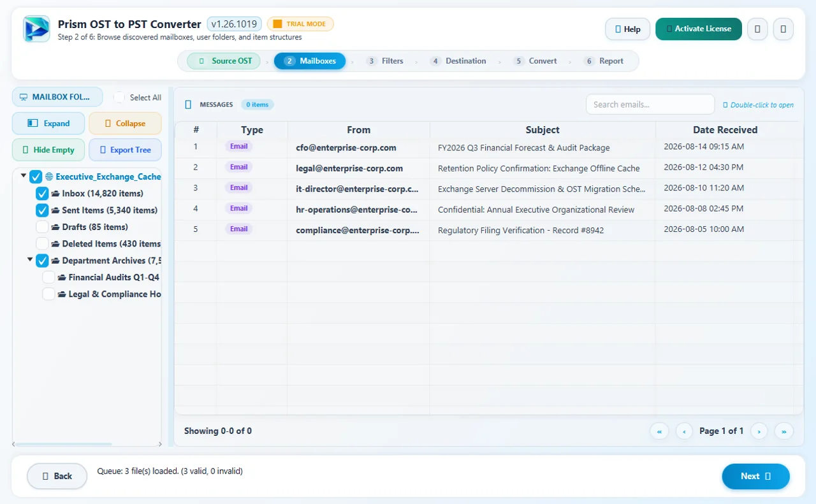The width and height of the screenshot is (816, 504).
Task: Collapse all folders with Collapse button
Action: [x=125, y=124]
